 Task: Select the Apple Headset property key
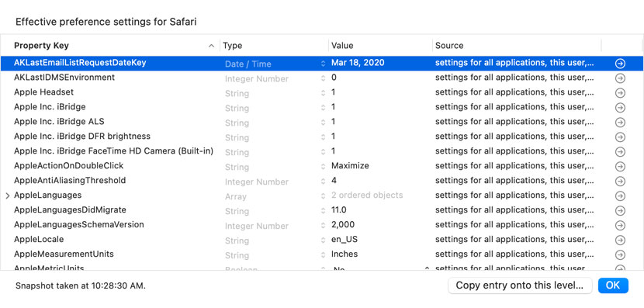coord(44,92)
